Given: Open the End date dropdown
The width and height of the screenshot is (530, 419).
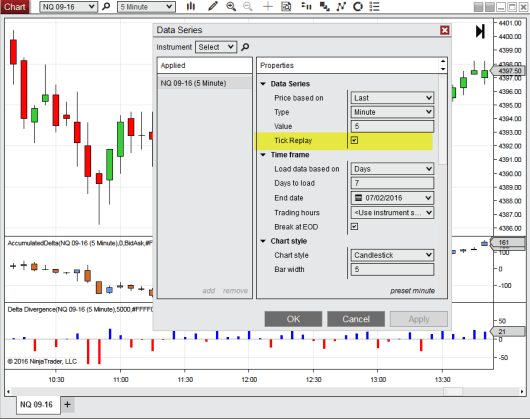Looking at the screenshot, I should click(x=392, y=198).
